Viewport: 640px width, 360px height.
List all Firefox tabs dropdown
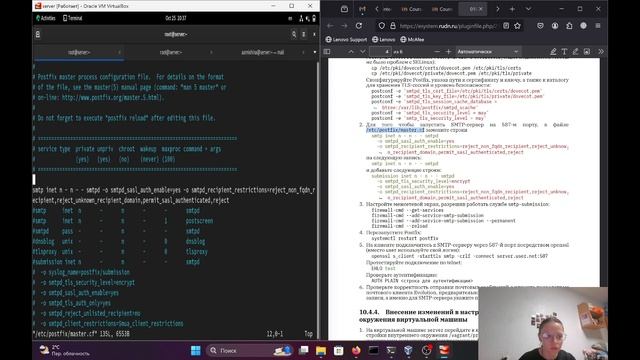coord(528,9)
